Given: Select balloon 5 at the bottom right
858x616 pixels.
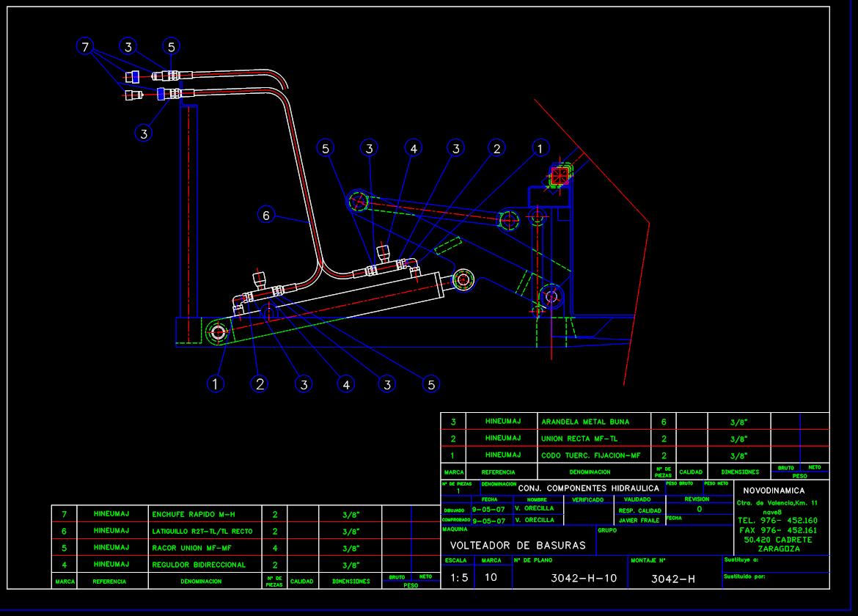Looking at the screenshot, I should click(x=431, y=384).
